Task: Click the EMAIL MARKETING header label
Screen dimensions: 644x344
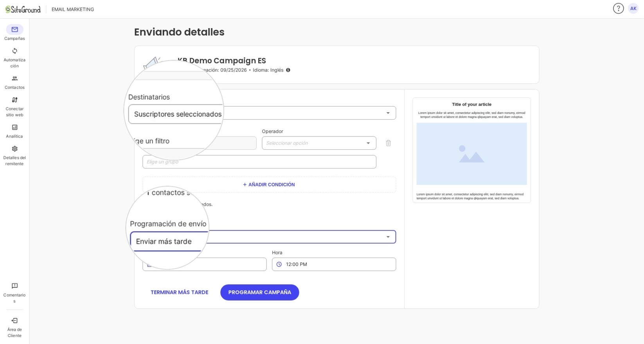Action: coord(73,9)
